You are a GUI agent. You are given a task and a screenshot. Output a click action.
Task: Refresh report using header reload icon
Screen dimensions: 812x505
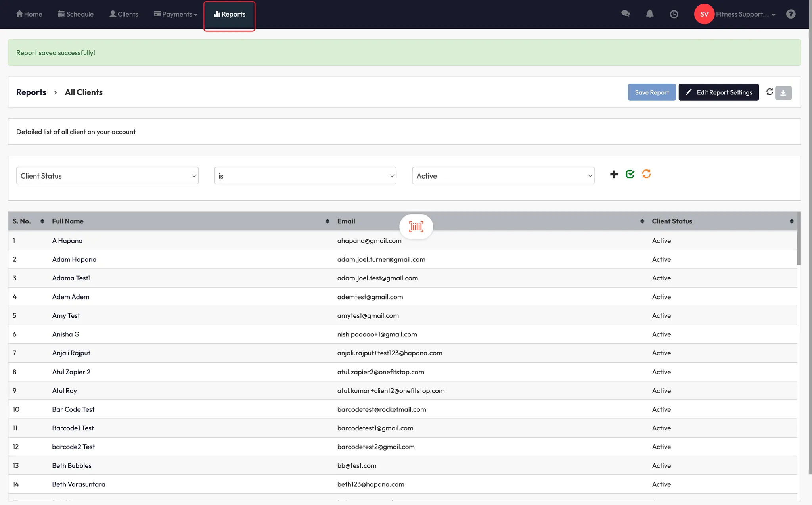tap(770, 92)
